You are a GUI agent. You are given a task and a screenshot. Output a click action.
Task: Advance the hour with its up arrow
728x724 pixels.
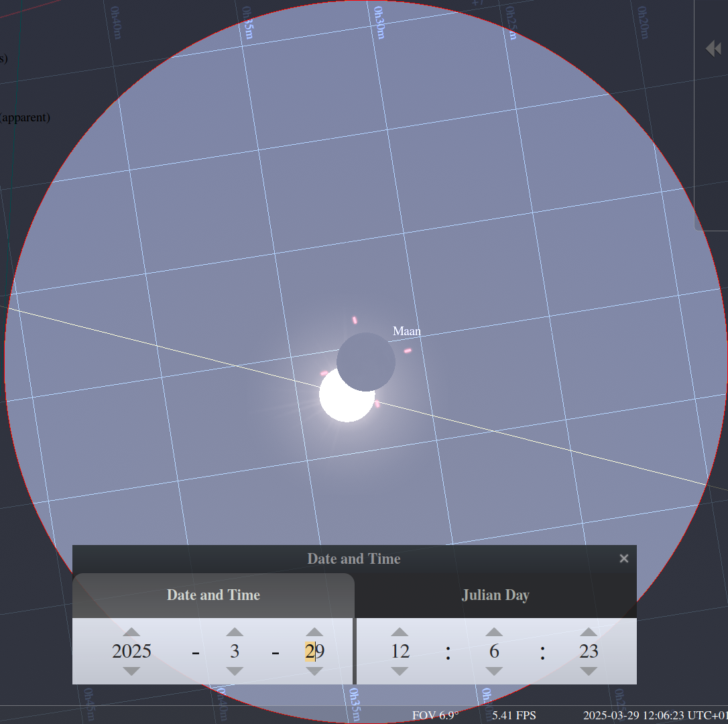pos(400,632)
